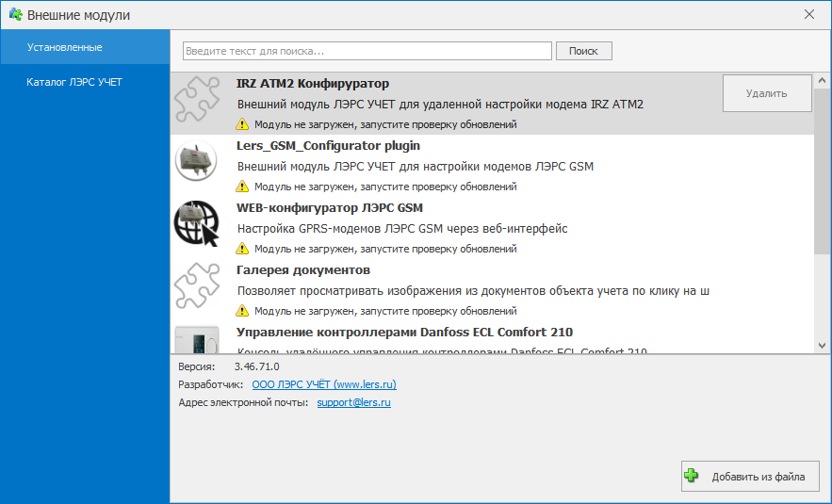This screenshot has height=504, width=832.
Task: Click the puzzle icon of Галерея документов
Action: pyautogui.click(x=197, y=285)
